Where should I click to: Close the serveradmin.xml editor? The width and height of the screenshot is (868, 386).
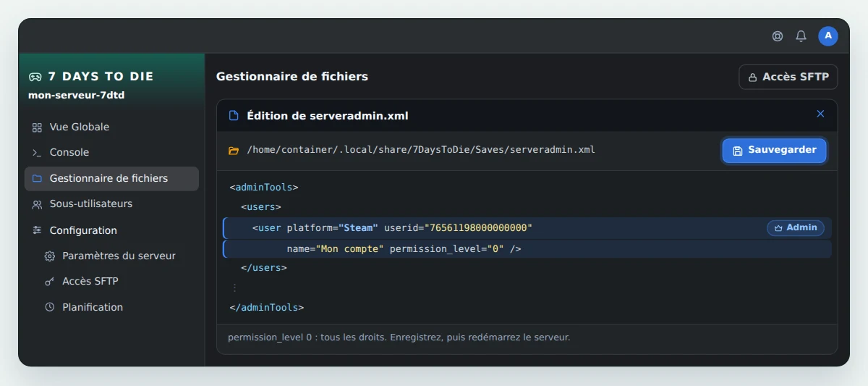point(820,114)
